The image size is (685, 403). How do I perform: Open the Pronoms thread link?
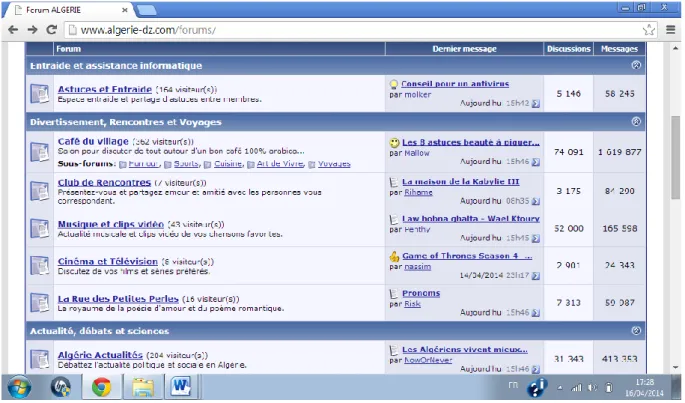click(x=421, y=293)
